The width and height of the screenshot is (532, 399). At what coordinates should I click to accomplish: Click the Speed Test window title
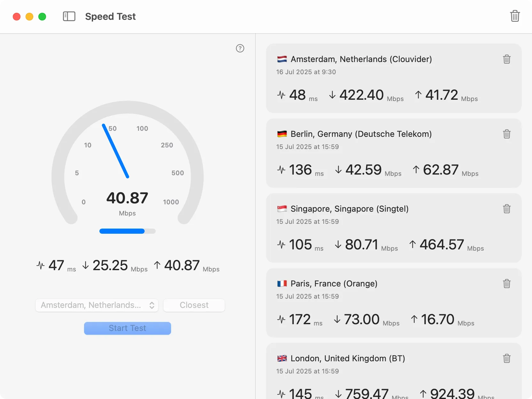110,16
